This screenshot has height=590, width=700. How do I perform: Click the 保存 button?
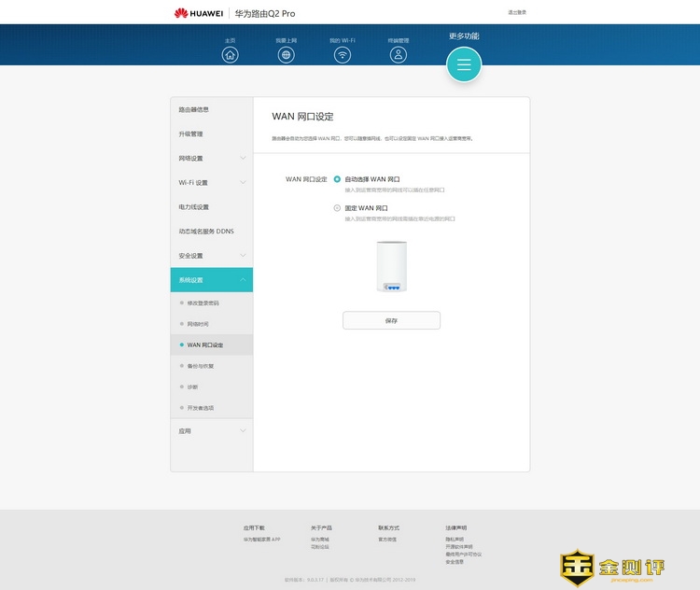pyautogui.click(x=391, y=320)
